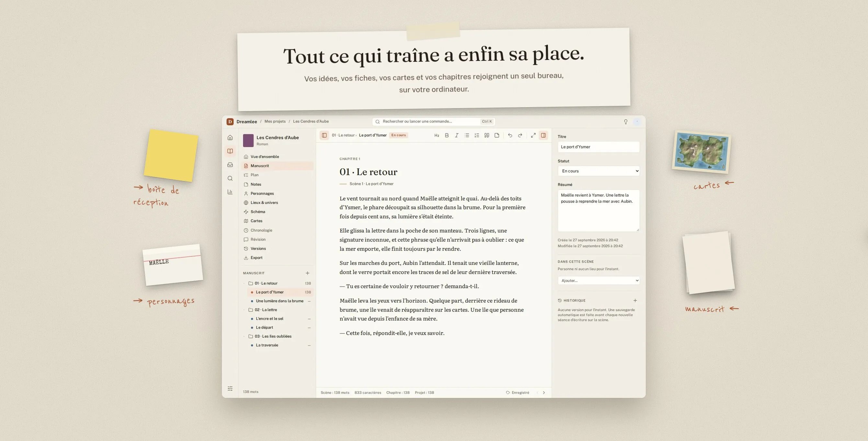Toggle the left sidebar panel icon
The image size is (868, 441).
(x=324, y=135)
